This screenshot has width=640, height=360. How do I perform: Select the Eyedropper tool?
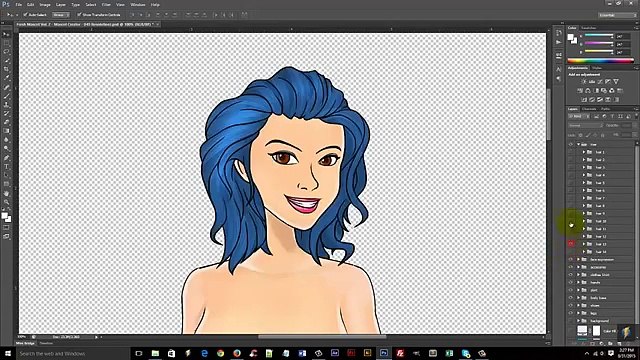pos(6,78)
